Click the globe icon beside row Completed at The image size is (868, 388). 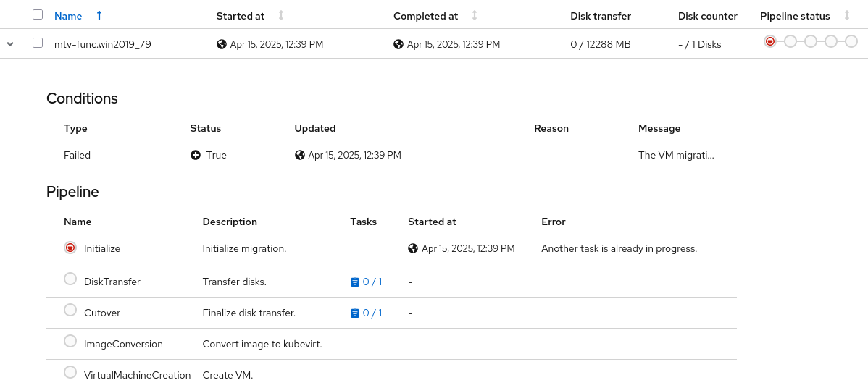(x=398, y=44)
